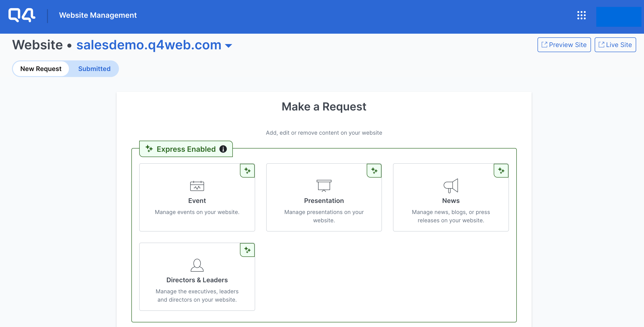Click the sparkles in the Express Enabled label

tap(150, 149)
